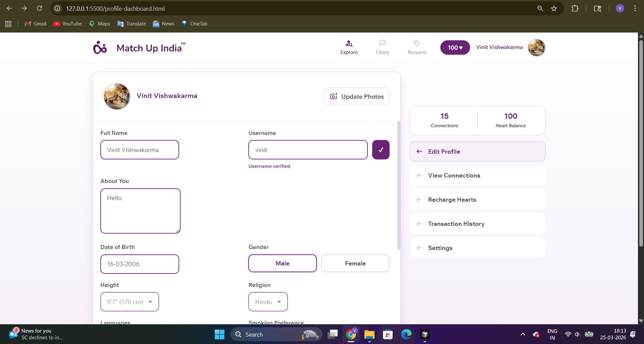Open the Chrome profile V avatar
This screenshot has width=644, height=344.
tap(620, 8)
